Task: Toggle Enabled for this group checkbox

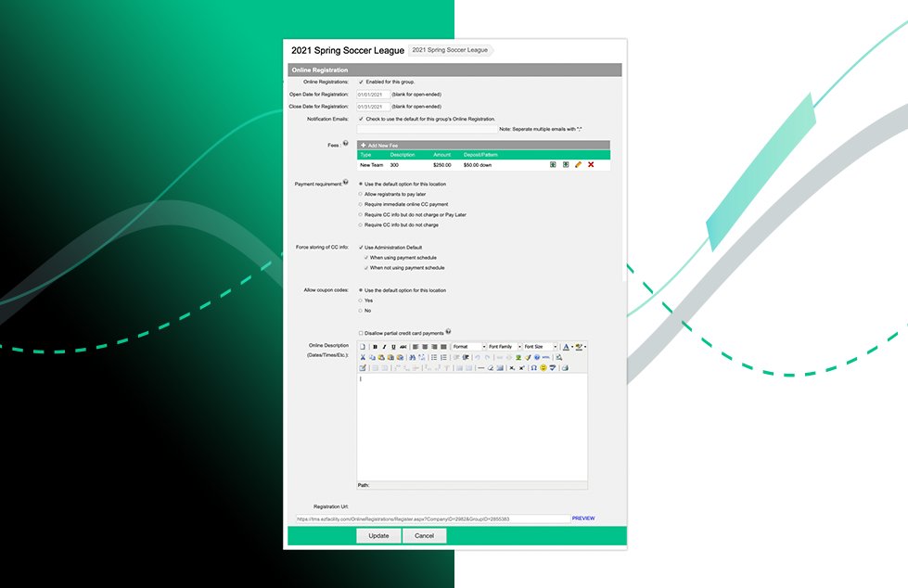Action: tap(361, 82)
